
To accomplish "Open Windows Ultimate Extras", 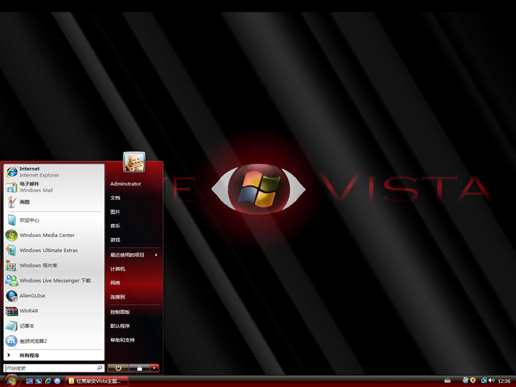I will coord(54,250).
